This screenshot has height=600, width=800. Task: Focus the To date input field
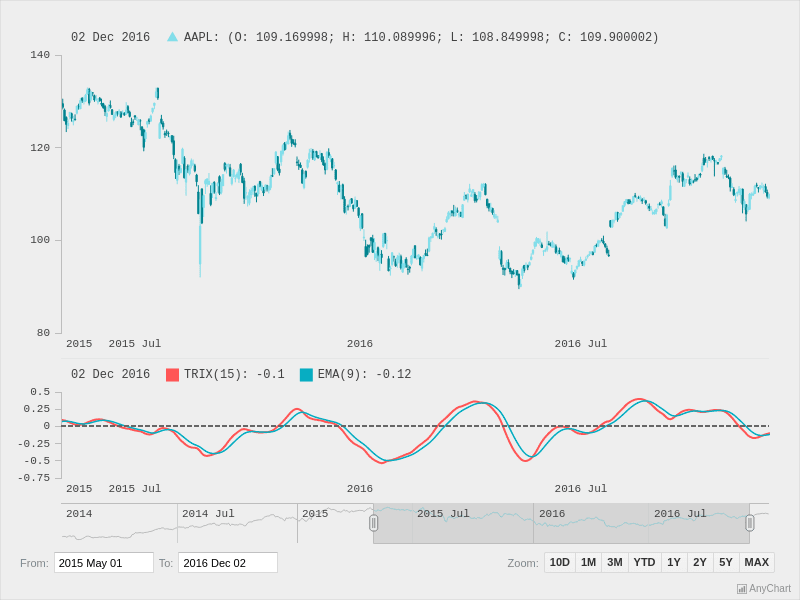pyautogui.click(x=228, y=563)
